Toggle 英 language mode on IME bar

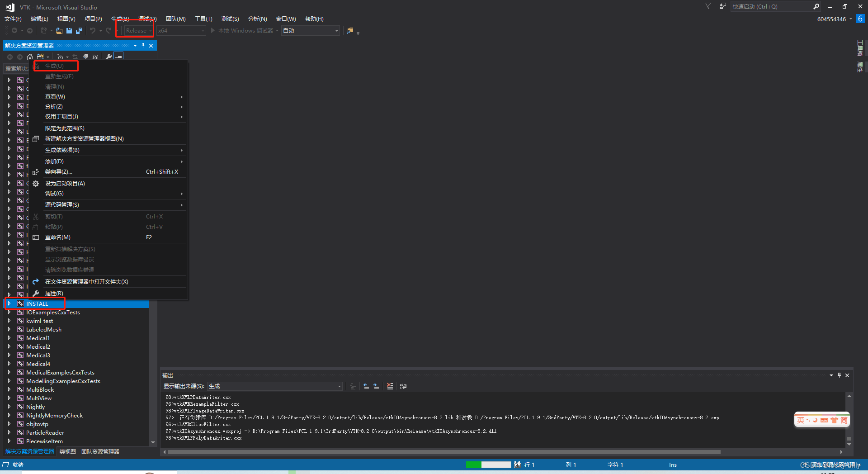tap(801, 420)
